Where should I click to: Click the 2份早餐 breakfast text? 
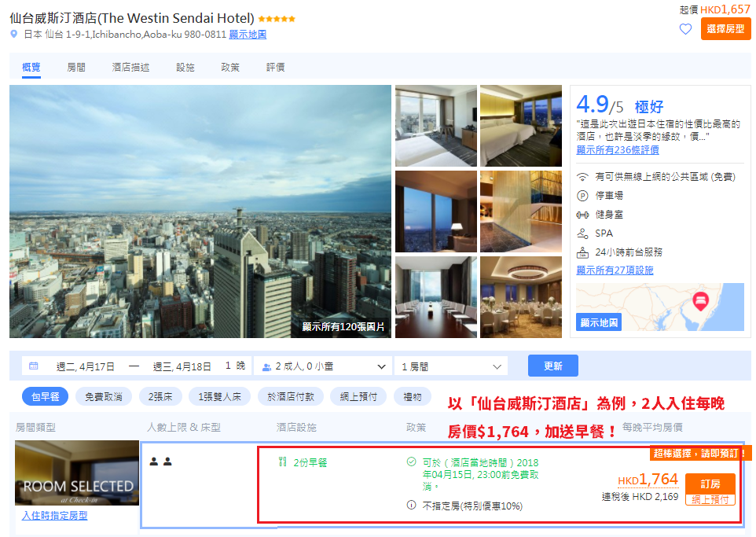[310, 462]
